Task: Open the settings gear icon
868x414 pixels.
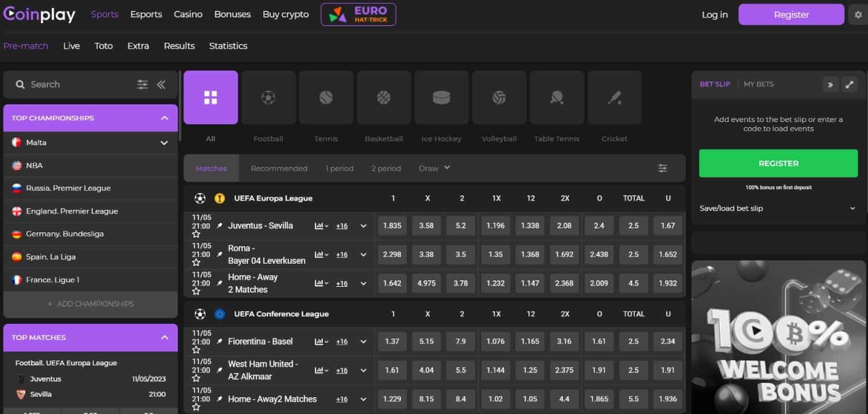Action: pyautogui.click(x=858, y=15)
